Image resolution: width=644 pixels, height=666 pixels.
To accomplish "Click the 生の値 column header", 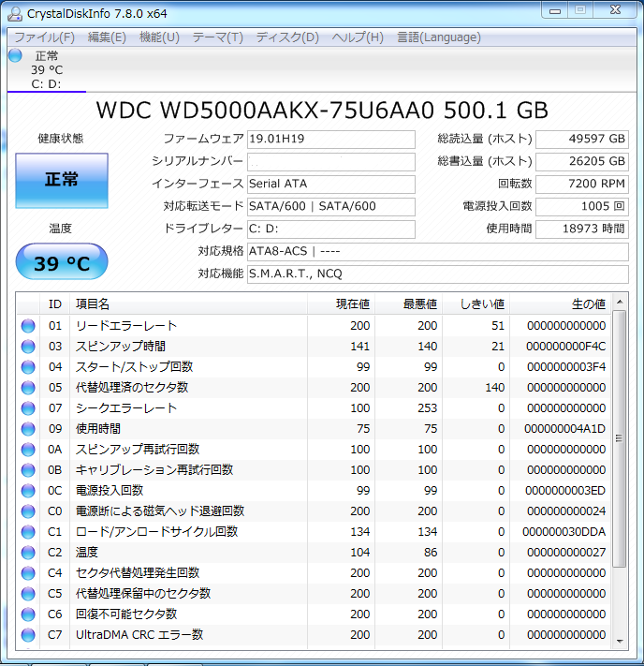I will pyautogui.click(x=561, y=304).
